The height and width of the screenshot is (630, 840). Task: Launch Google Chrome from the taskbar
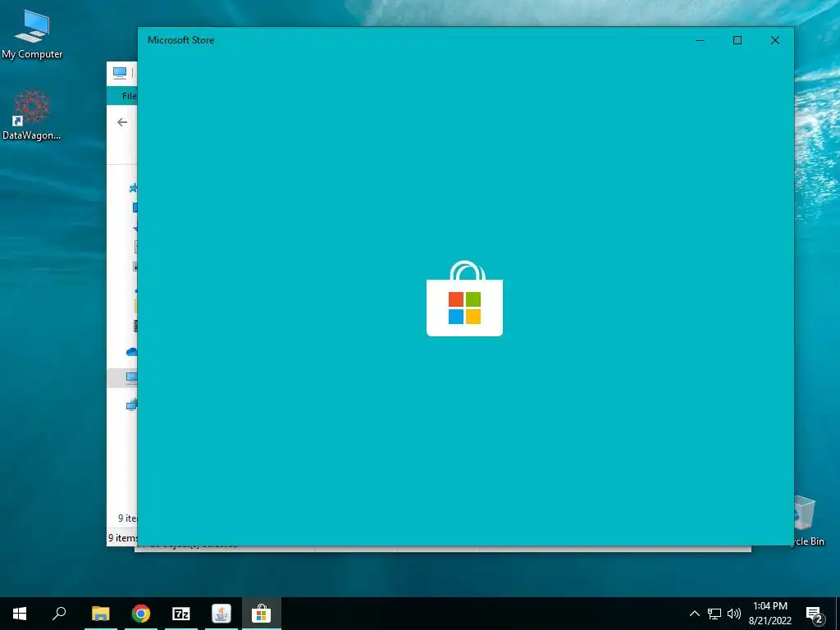tap(141, 614)
